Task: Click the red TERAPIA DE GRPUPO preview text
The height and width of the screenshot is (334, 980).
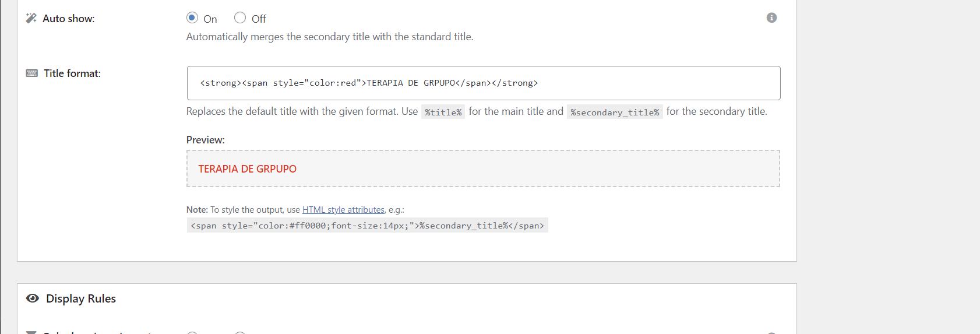Action: pyautogui.click(x=247, y=169)
